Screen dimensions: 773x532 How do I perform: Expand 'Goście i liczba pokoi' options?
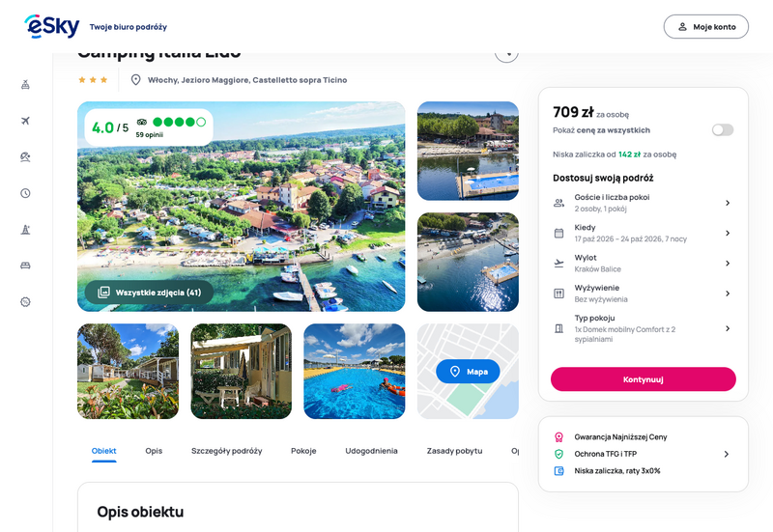tap(643, 203)
